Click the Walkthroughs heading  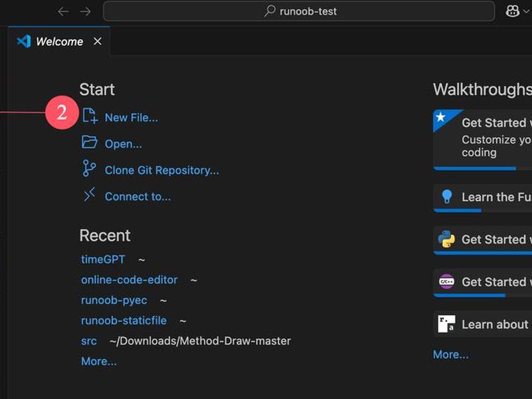click(x=483, y=89)
